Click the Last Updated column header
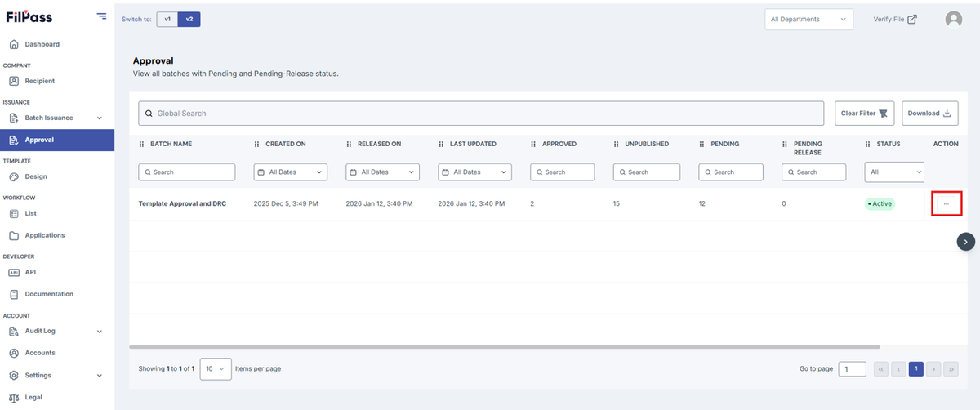Viewport: 980px width, 410px height. coord(473,144)
